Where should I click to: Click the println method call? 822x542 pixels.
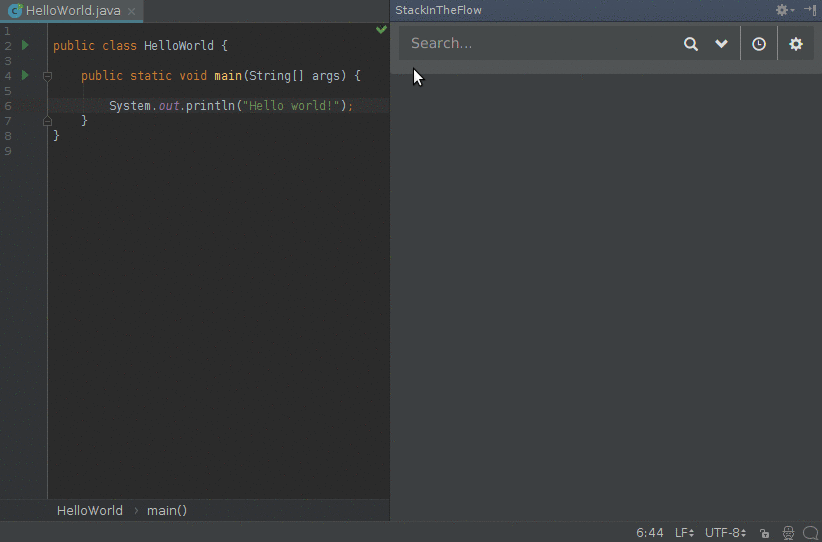point(210,106)
